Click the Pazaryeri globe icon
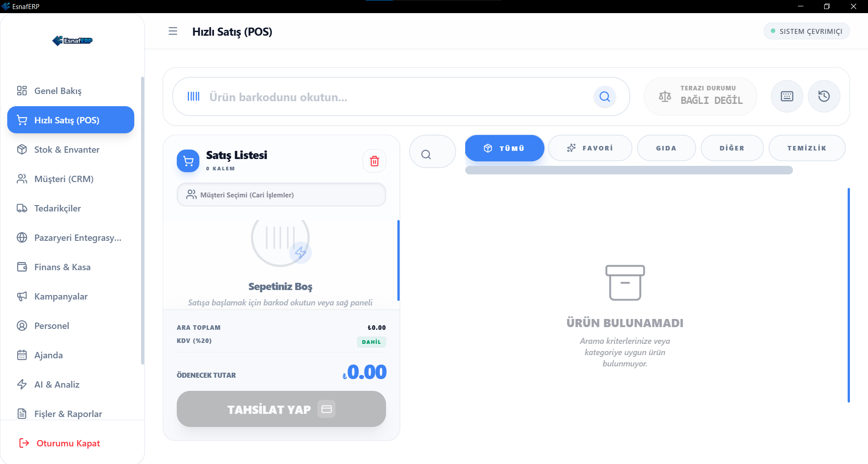The width and height of the screenshot is (868, 464). [x=22, y=238]
